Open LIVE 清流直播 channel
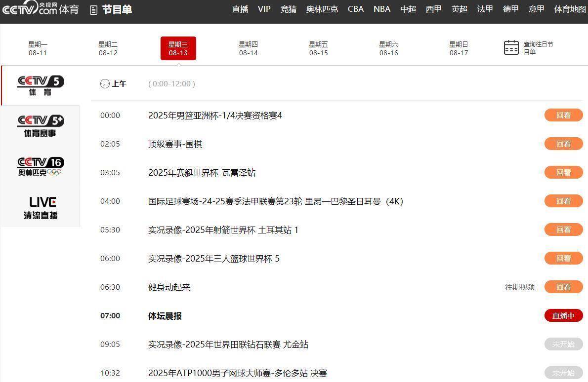 [40, 207]
